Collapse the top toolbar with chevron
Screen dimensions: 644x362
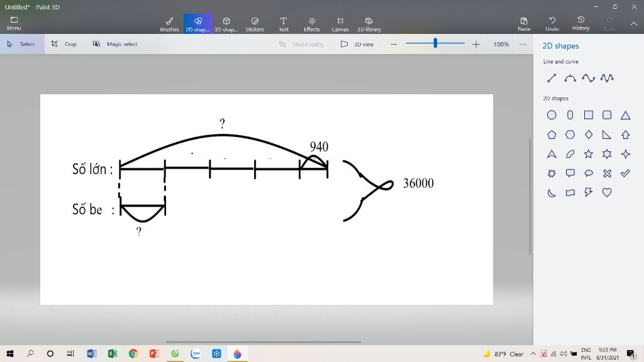pos(633,24)
